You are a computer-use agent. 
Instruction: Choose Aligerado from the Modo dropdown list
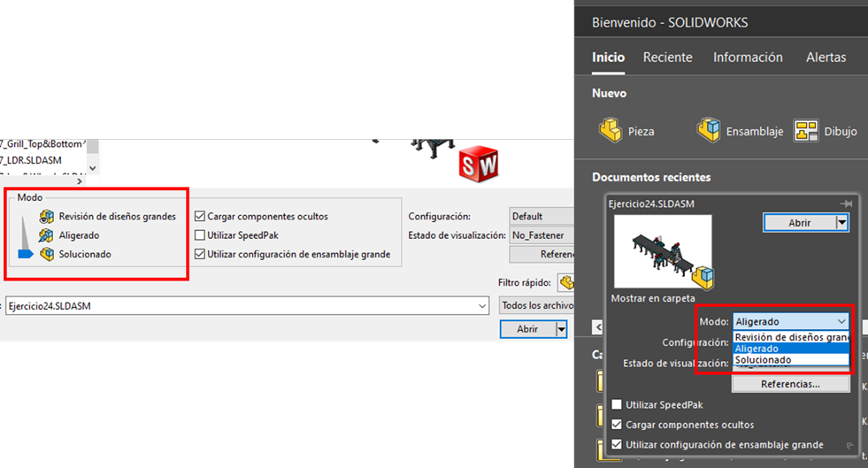(x=791, y=349)
